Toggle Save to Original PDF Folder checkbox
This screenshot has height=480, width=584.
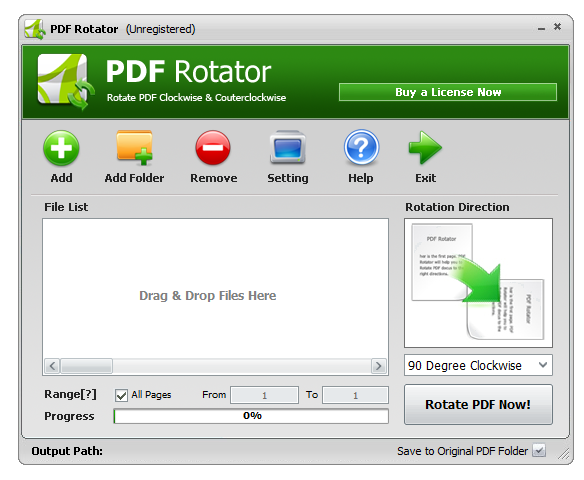[x=539, y=451]
